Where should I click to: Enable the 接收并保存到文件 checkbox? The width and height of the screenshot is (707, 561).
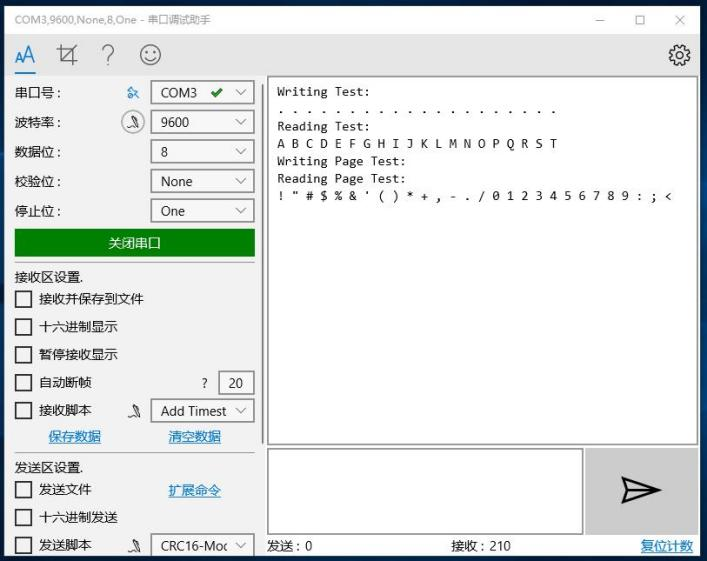(x=23, y=299)
